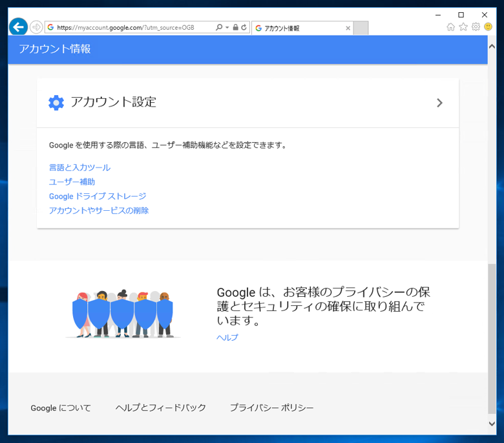Refresh the page with reload icon

[x=244, y=27]
